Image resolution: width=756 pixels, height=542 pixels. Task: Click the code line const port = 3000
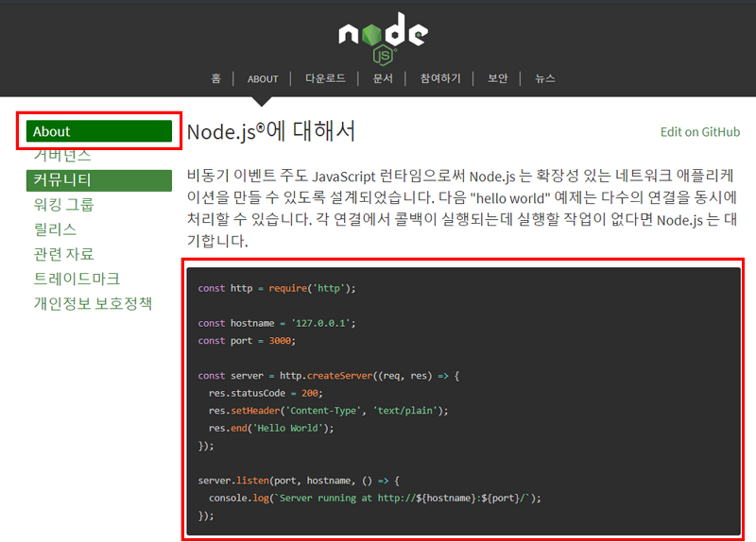coord(247,341)
